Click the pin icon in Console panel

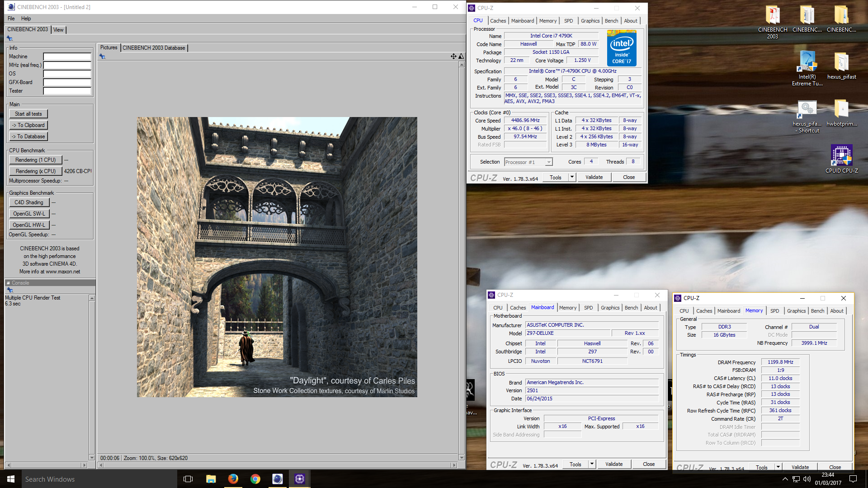coord(9,290)
